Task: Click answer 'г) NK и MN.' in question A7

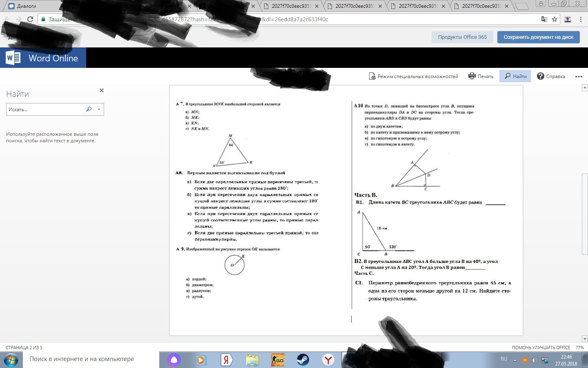Action: pyautogui.click(x=198, y=129)
